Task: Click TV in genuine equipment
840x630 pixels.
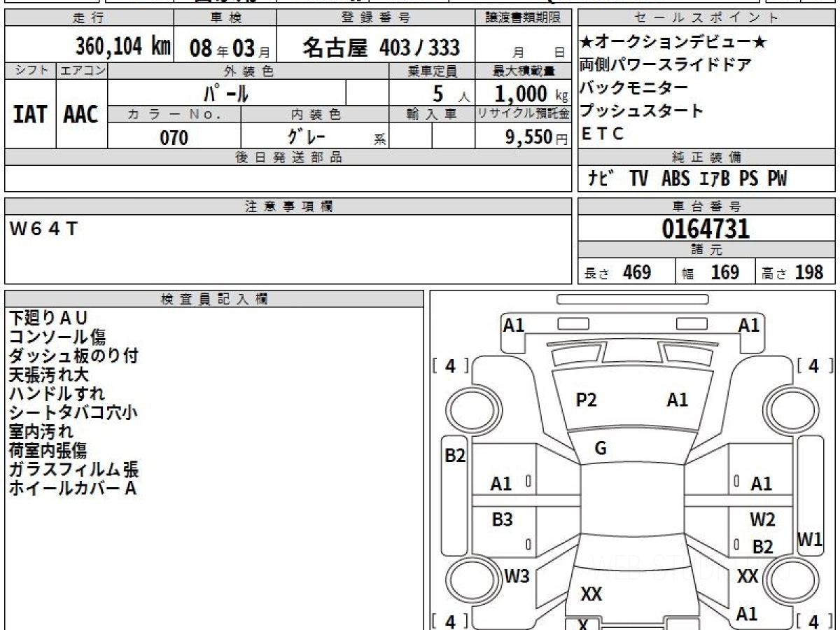Action: coord(638,179)
